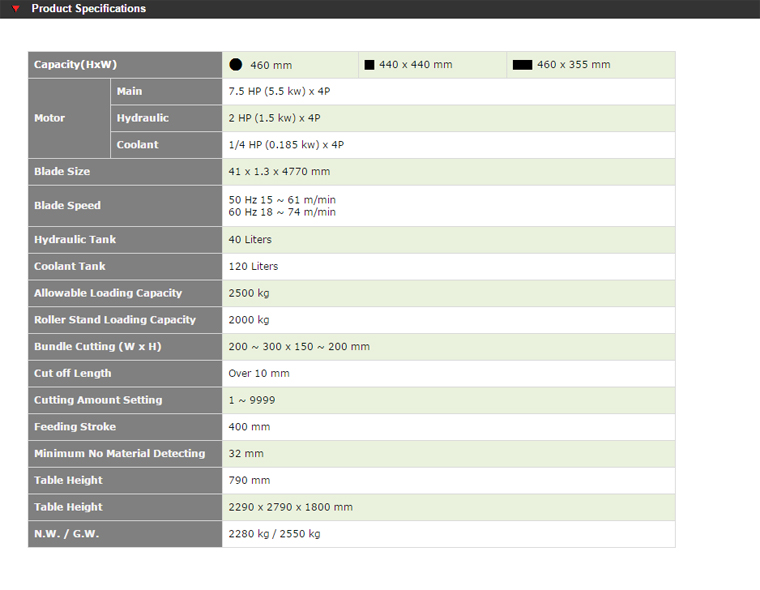Click the Feeding Stroke label
This screenshot has width=760, height=590.
(x=75, y=427)
